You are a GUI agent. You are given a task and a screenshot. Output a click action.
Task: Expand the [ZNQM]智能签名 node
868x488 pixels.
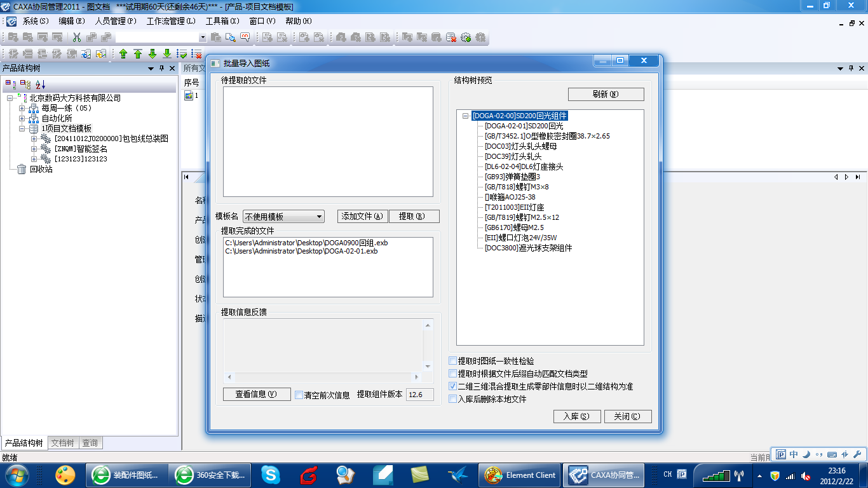[x=34, y=149]
